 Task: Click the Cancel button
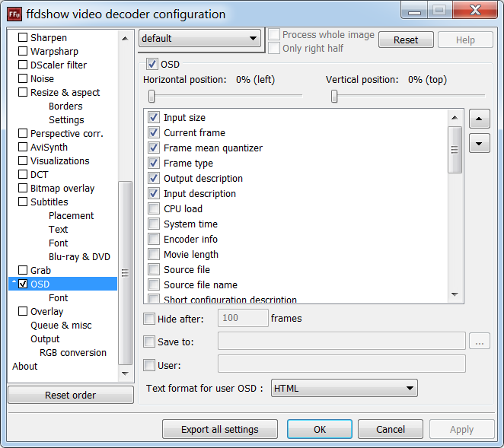[391, 429]
